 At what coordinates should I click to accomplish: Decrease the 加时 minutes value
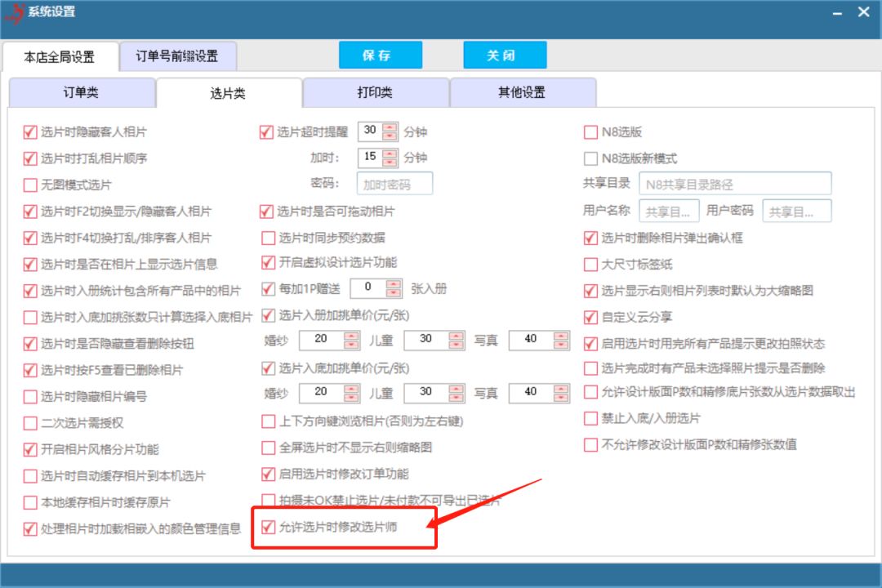tap(390, 161)
